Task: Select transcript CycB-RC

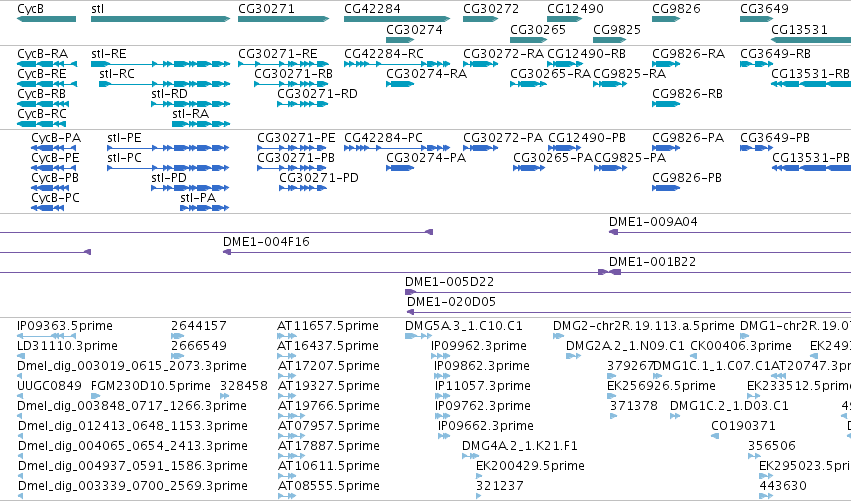Action: [41, 124]
